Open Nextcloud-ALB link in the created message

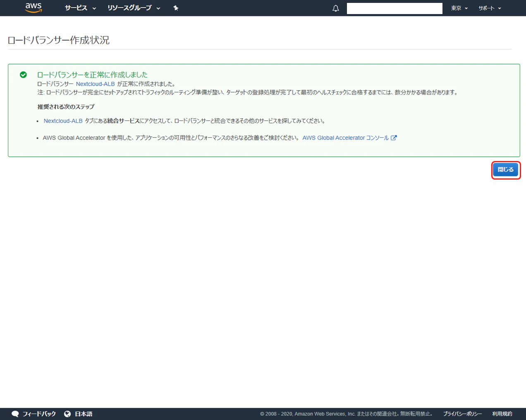coord(95,84)
